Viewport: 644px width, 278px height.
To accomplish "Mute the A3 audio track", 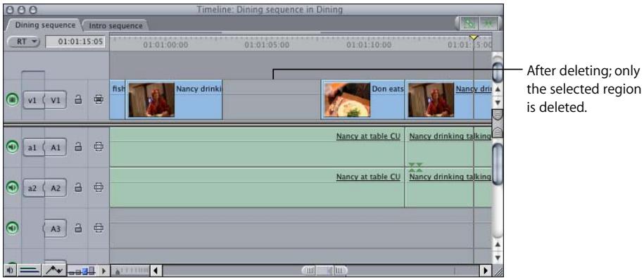I will coord(13,228).
